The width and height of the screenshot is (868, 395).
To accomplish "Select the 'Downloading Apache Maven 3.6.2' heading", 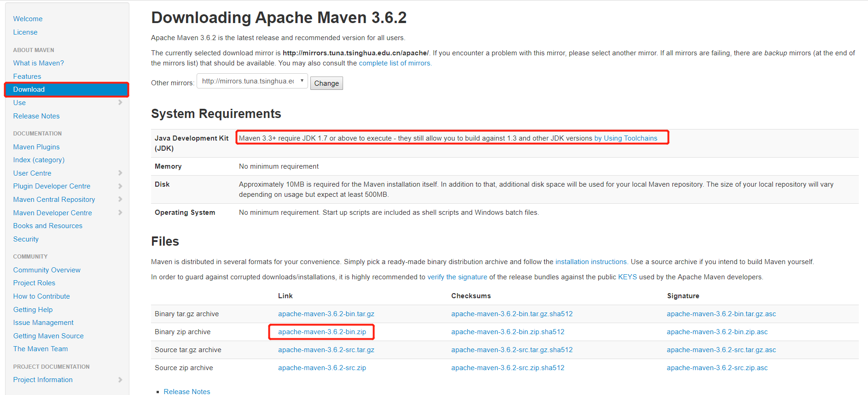I will 279,18.
